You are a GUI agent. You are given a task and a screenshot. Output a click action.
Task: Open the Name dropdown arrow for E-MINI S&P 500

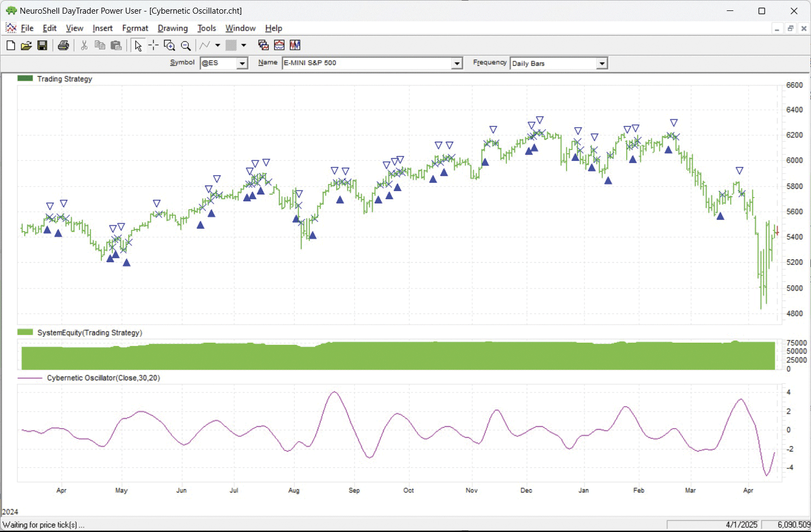(457, 63)
